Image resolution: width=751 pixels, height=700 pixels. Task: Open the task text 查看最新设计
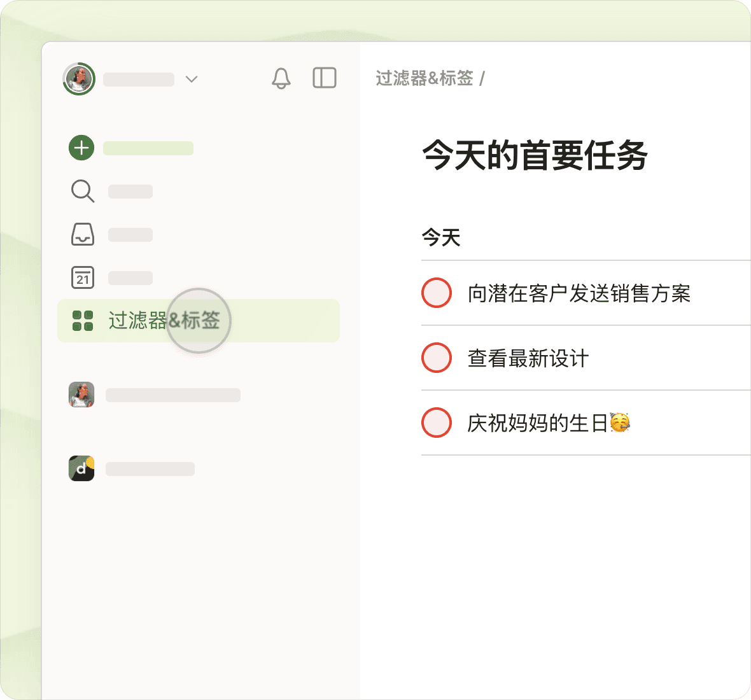(528, 358)
